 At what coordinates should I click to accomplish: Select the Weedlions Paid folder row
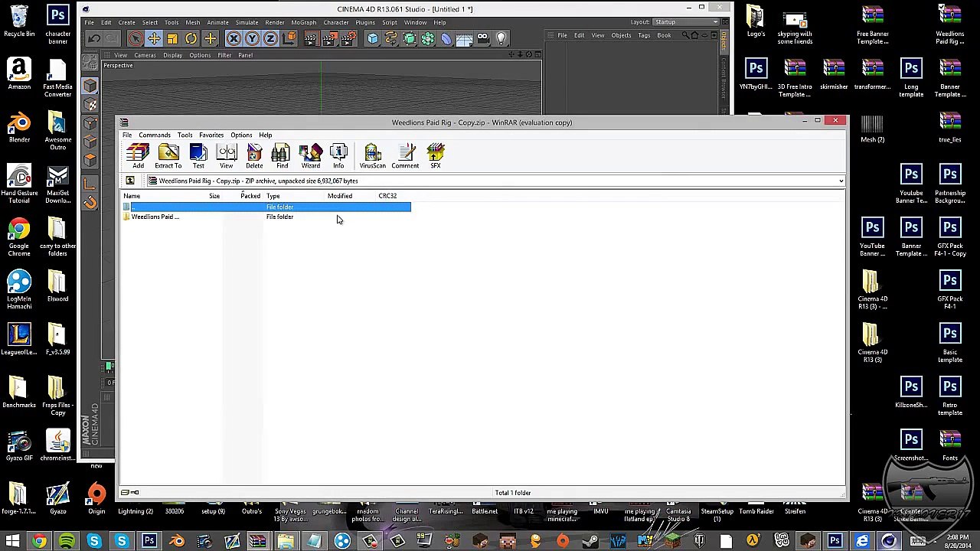(x=266, y=217)
